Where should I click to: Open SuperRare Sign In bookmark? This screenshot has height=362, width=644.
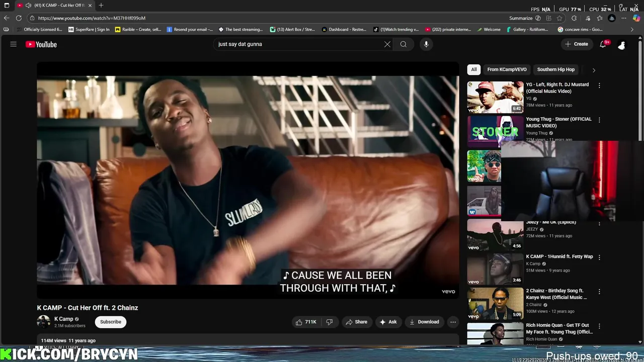tap(89, 30)
